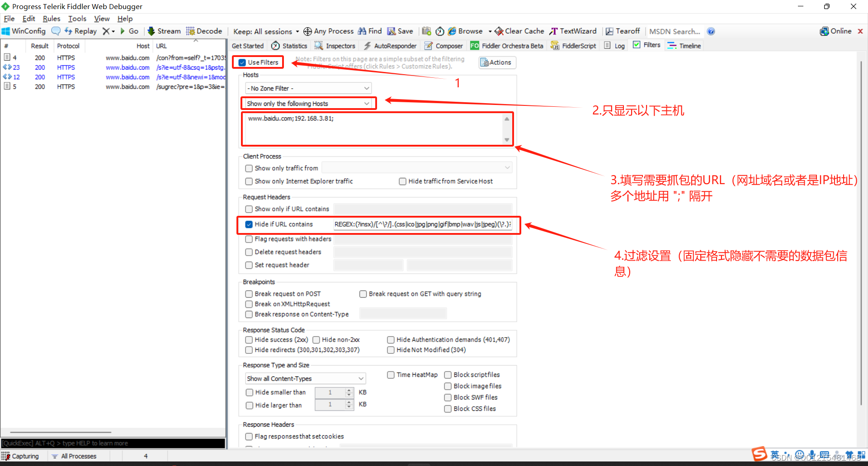Open the Show only traffic from process dropdown

[416, 168]
